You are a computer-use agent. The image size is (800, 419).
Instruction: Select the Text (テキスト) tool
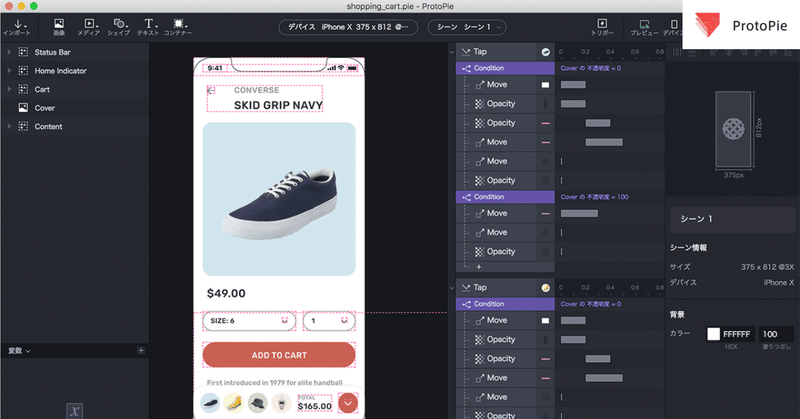point(148,27)
